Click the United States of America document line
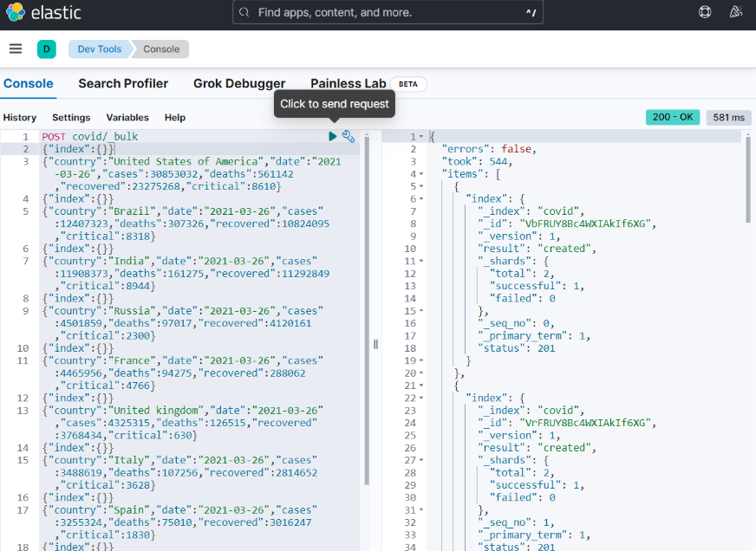Screen dimensions: 756x551 192,174
